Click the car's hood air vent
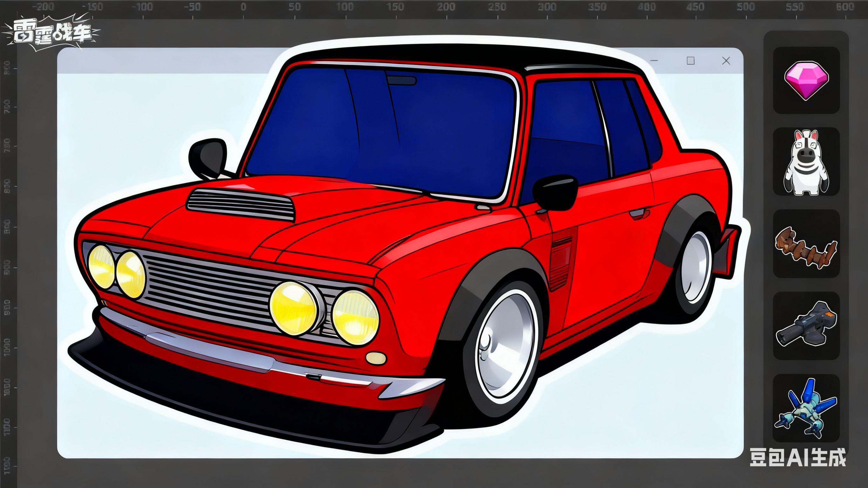This screenshot has height=488, width=868. coord(241,204)
